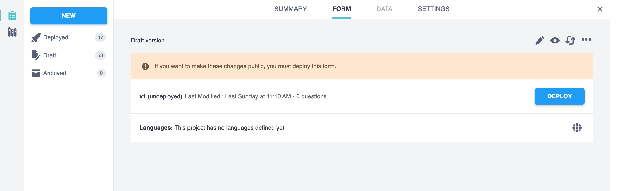This screenshot has height=191, width=644.
Task: Preview form with the eye icon
Action: click(x=555, y=40)
